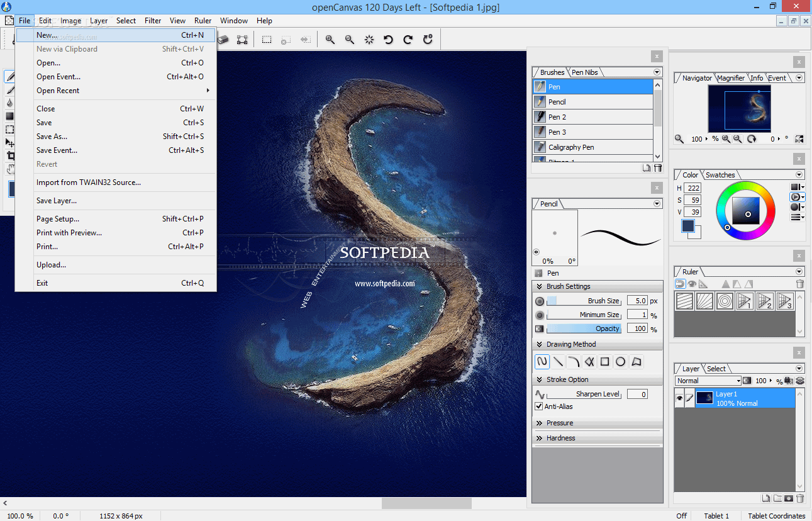Open the Brushes panel options dropdown arrow

tap(657, 72)
